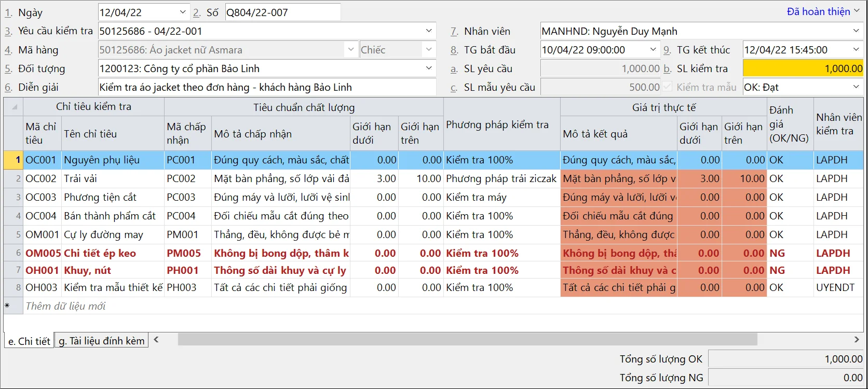Click the new row asterisk marker
The width and height of the screenshot is (868, 389).
pos(7,306)
